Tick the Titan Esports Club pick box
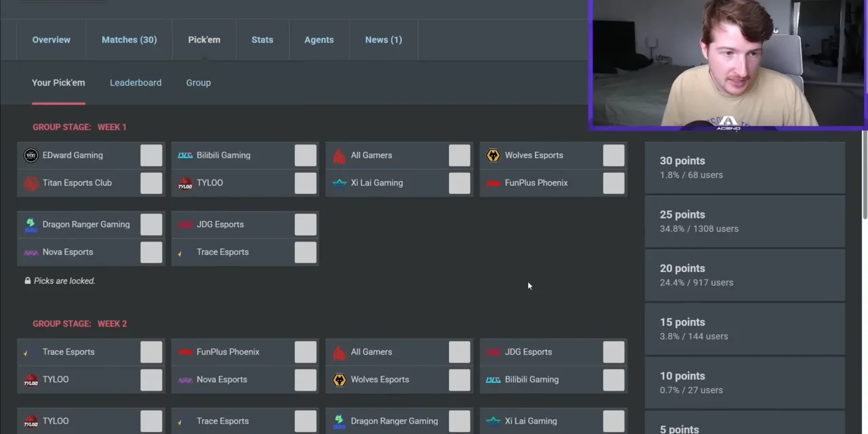This screenshot has height=434, width=868. 151,183
